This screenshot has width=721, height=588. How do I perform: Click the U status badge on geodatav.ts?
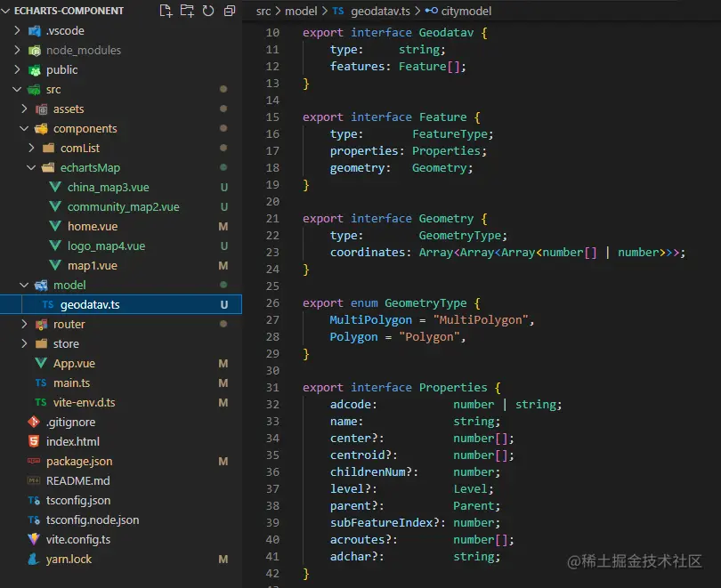pos(224,304)
